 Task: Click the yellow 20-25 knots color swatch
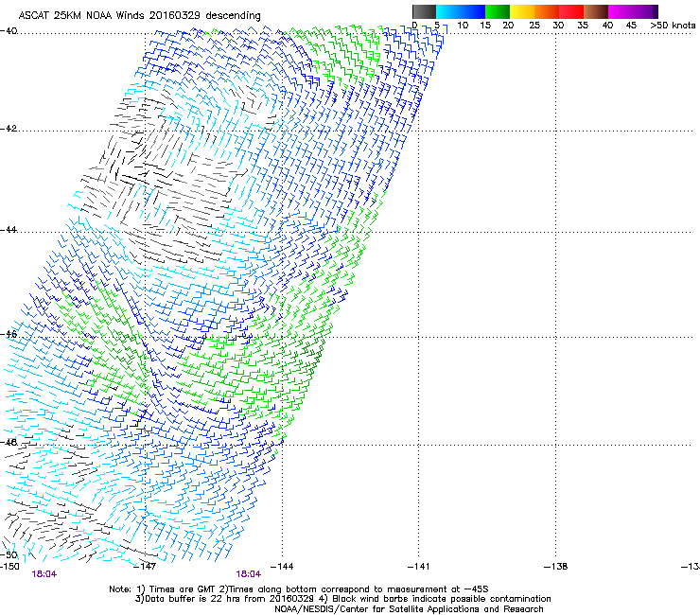tap(522, 11)
